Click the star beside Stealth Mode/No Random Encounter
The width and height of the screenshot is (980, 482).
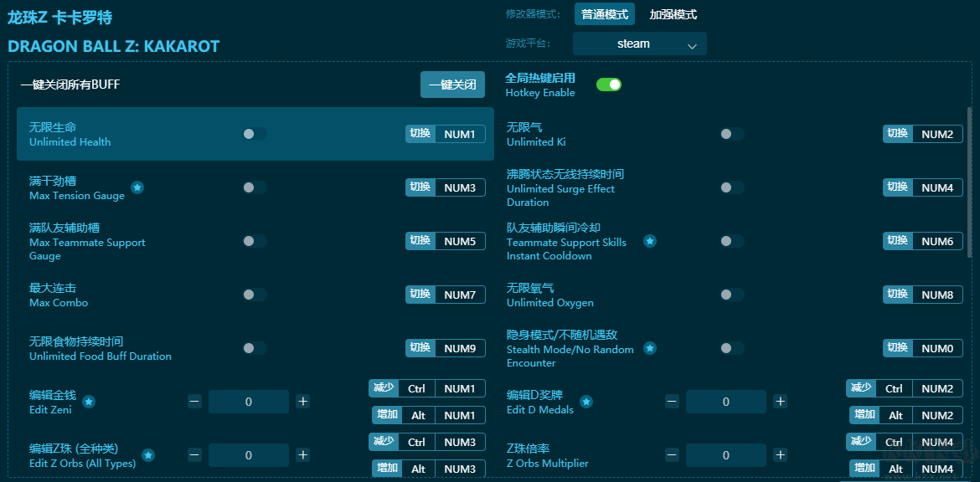(x=650, y=348)
